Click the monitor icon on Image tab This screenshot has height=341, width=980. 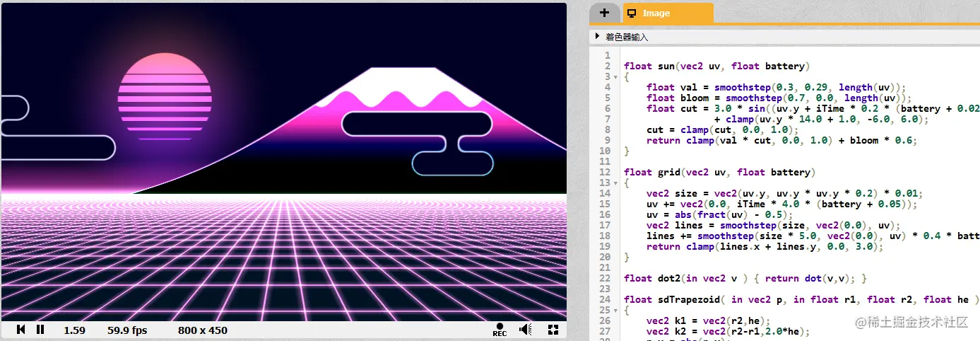pyautogui.click(x=632, y=13)
